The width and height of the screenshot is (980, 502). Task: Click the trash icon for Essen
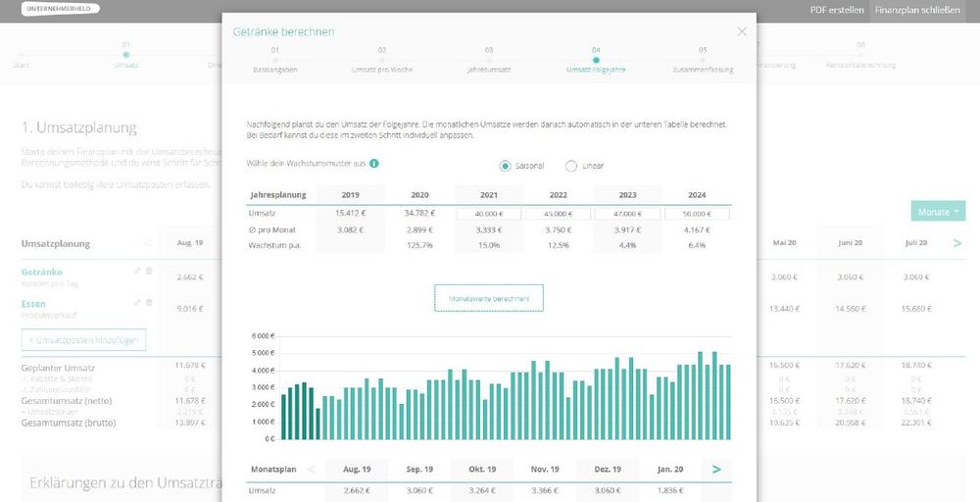click(149, 304)
